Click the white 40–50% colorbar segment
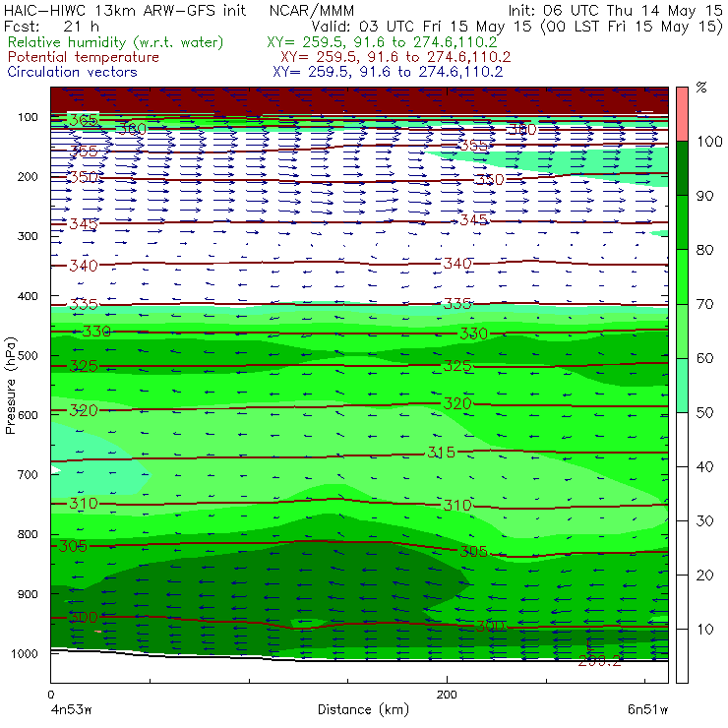 point(682,439)
